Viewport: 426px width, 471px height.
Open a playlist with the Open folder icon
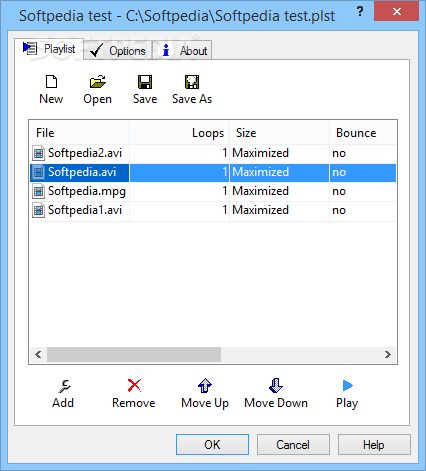98,82
